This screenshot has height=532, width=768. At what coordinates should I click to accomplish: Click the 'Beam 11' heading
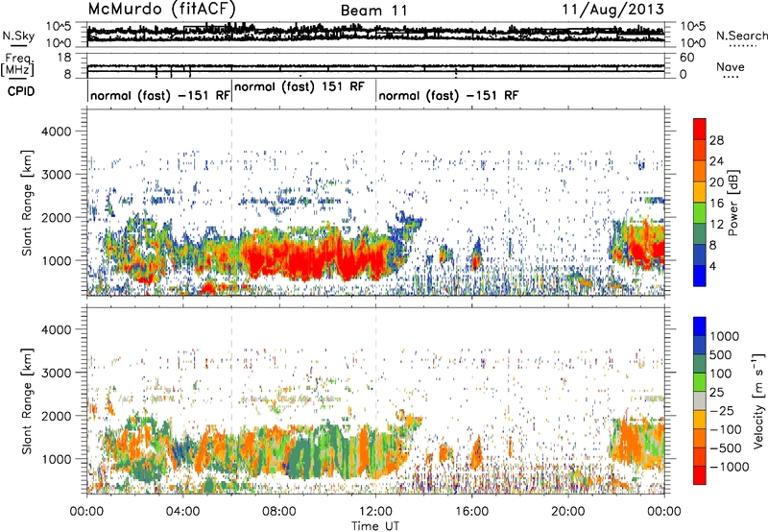click(374, 11)
